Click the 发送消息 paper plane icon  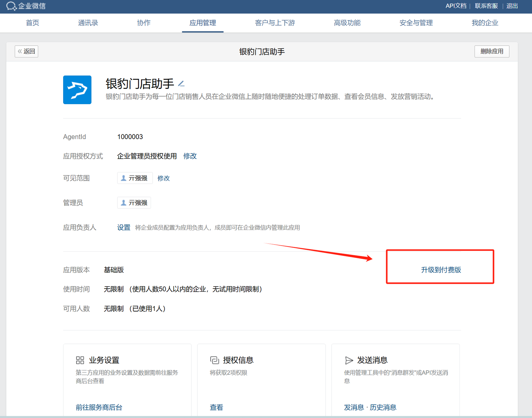[349, 360]
